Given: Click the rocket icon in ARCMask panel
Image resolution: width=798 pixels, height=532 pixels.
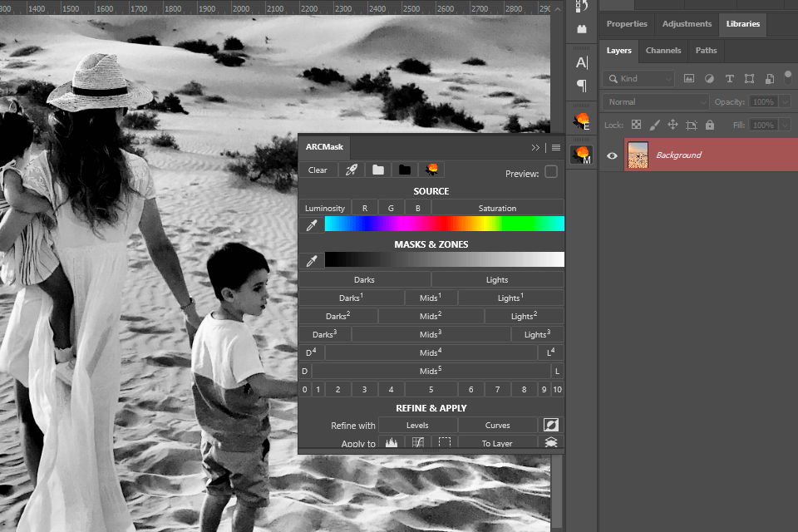Looking at the screenshot, I should (x=351, y=170).
